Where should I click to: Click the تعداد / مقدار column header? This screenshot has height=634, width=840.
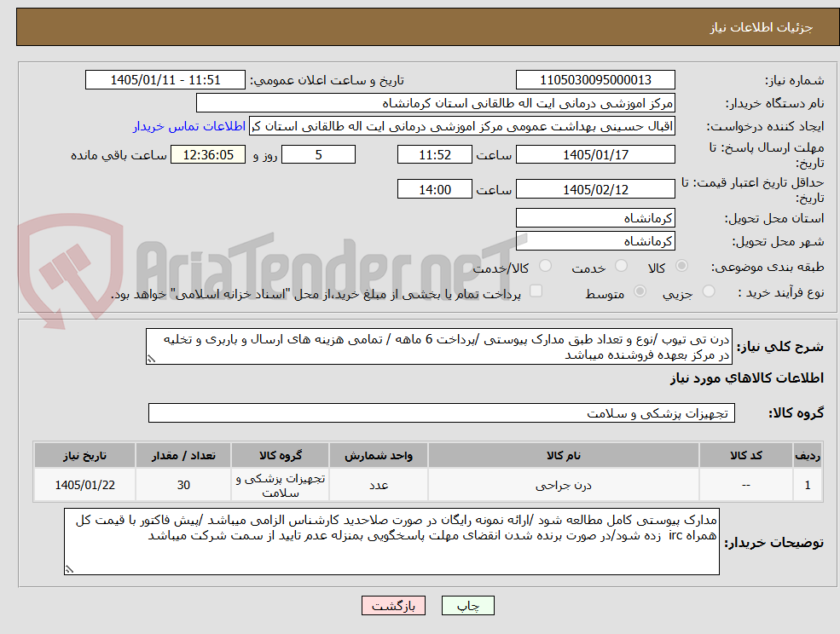pos(183,456)
